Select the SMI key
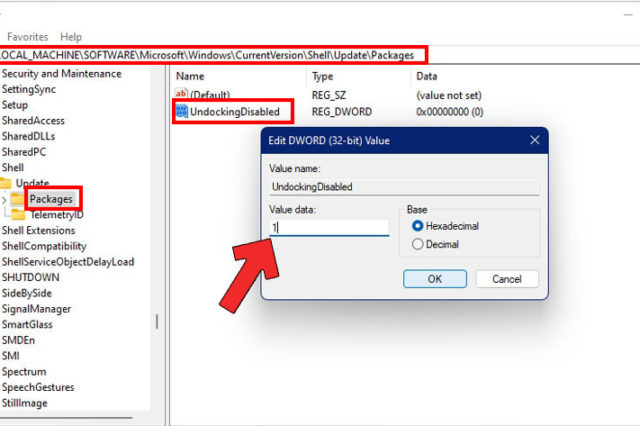 click(x=11, y=356)
